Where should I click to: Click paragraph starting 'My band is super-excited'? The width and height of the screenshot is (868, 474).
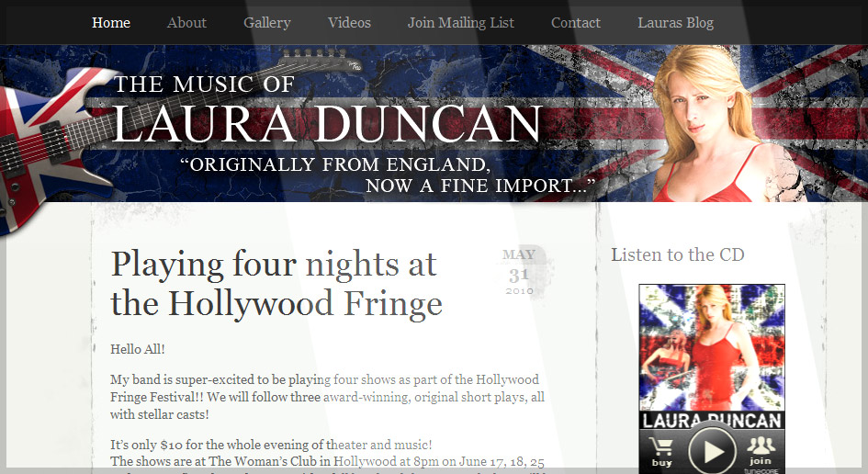(327, 397)
